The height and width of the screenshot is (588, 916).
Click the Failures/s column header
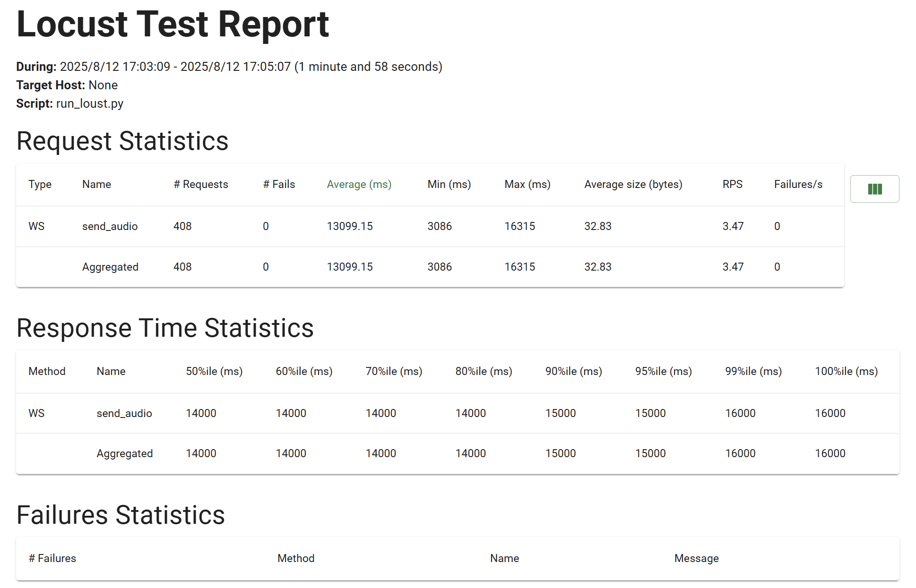coord(798,184)
